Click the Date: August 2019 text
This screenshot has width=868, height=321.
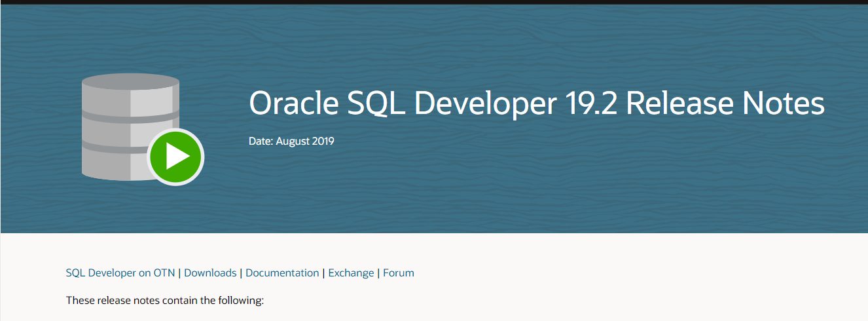point(291,141)
